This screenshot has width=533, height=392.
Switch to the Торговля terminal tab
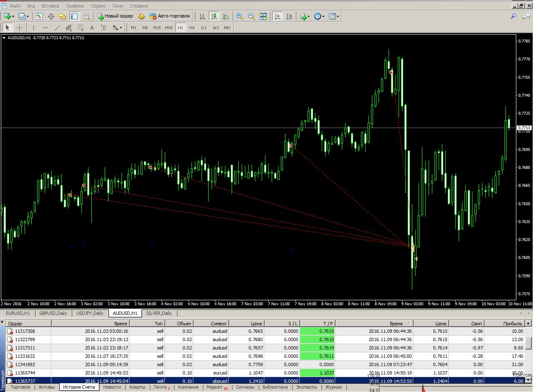(x=20, y=387)
